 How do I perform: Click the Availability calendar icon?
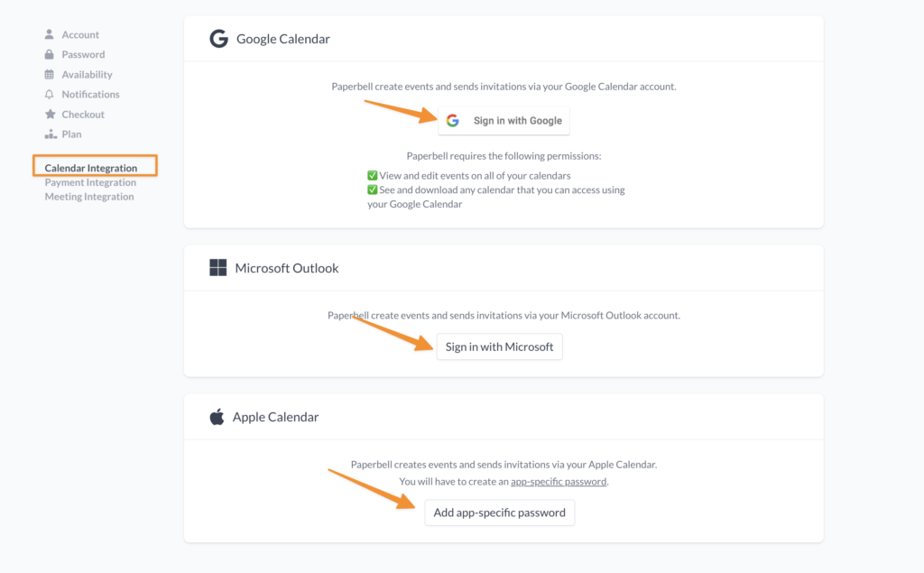(50, 74)
